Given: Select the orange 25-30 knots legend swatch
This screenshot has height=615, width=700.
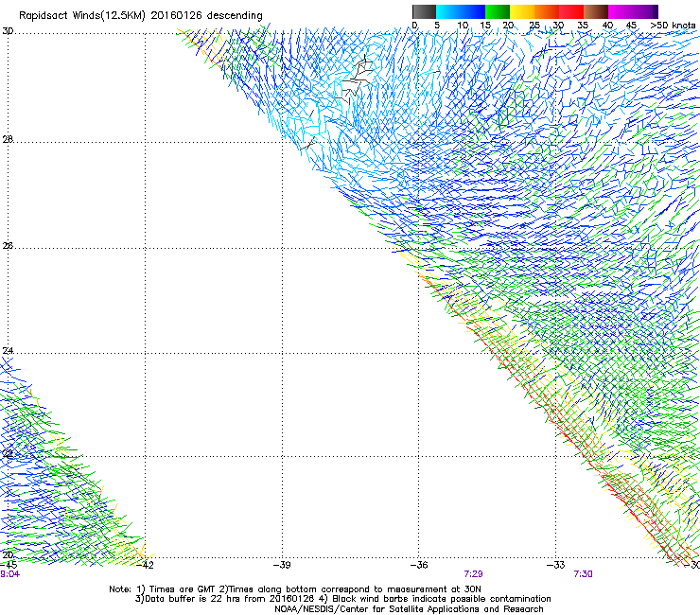Looking at the screenshot, I should 547,11.
